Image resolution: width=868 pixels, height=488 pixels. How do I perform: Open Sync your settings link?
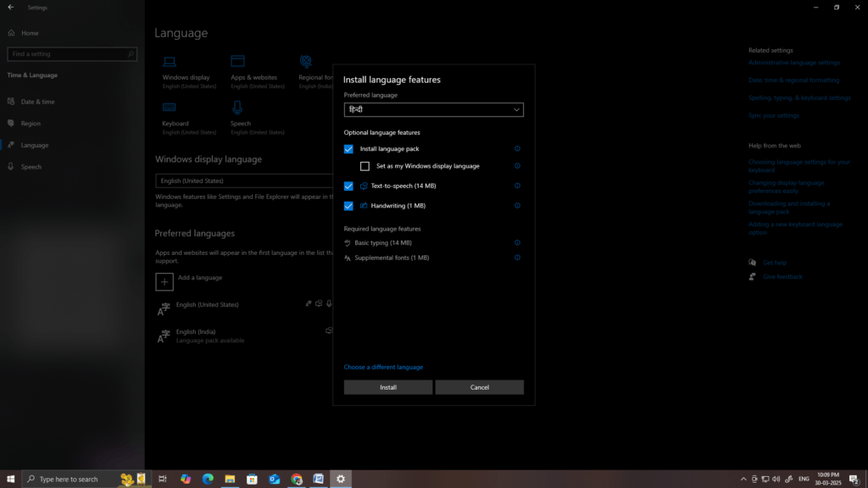(774, 115)
